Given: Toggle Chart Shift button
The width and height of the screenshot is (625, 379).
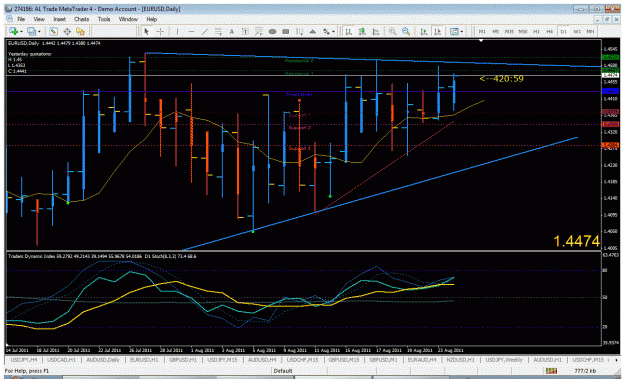Looking at the screenshot, I should click(x=437, y=31).
